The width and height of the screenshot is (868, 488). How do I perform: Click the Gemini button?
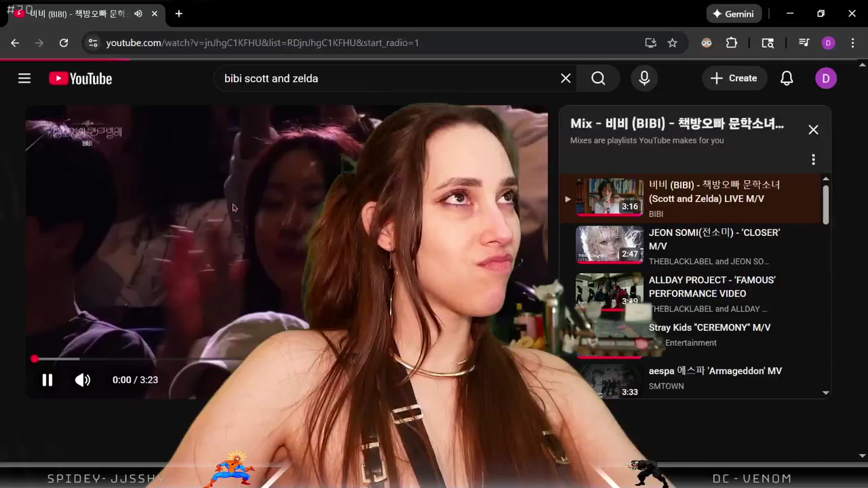pyautogui.click(x=734, y=14)
